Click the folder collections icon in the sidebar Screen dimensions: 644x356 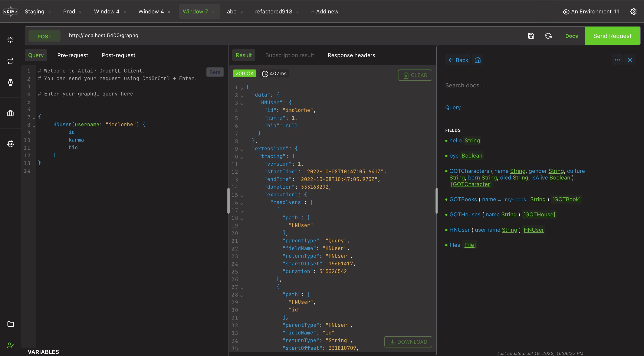click(10, 324)
